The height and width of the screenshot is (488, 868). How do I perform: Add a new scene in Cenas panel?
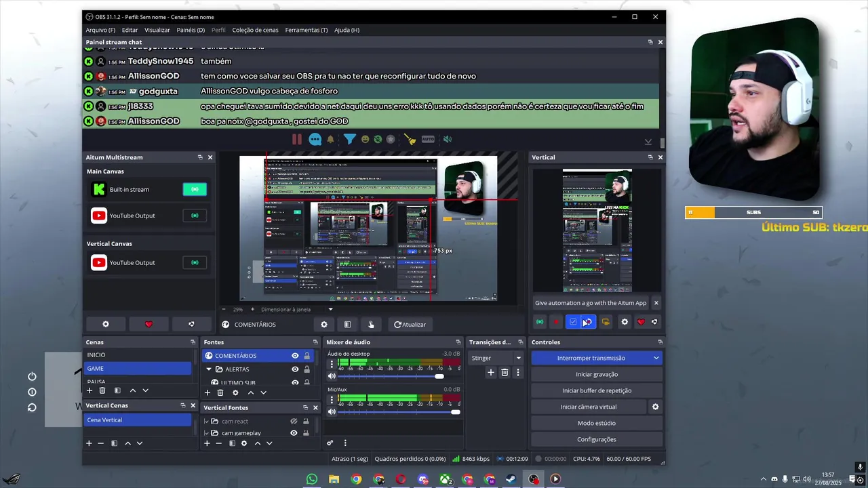click(x=89, y=390)
